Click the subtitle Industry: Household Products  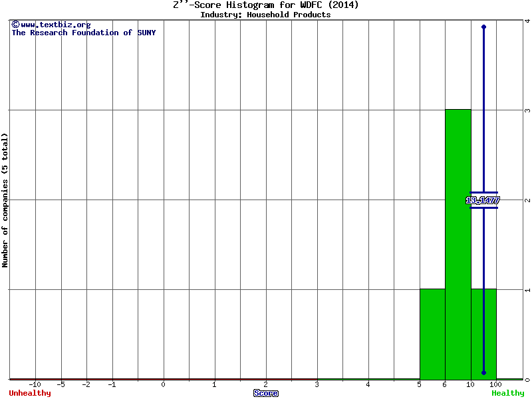tap(265, 15)
